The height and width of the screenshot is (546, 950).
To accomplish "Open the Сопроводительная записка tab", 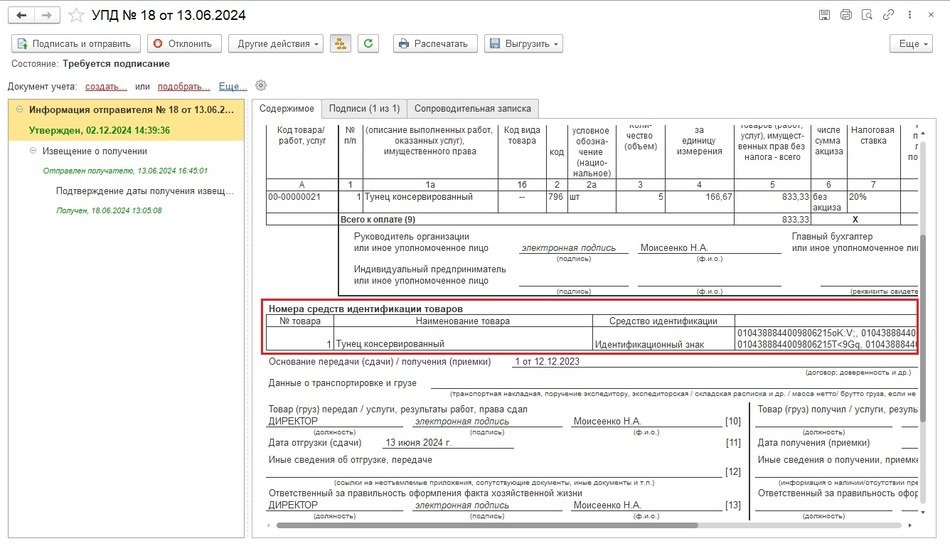I will tap(474, 108).
